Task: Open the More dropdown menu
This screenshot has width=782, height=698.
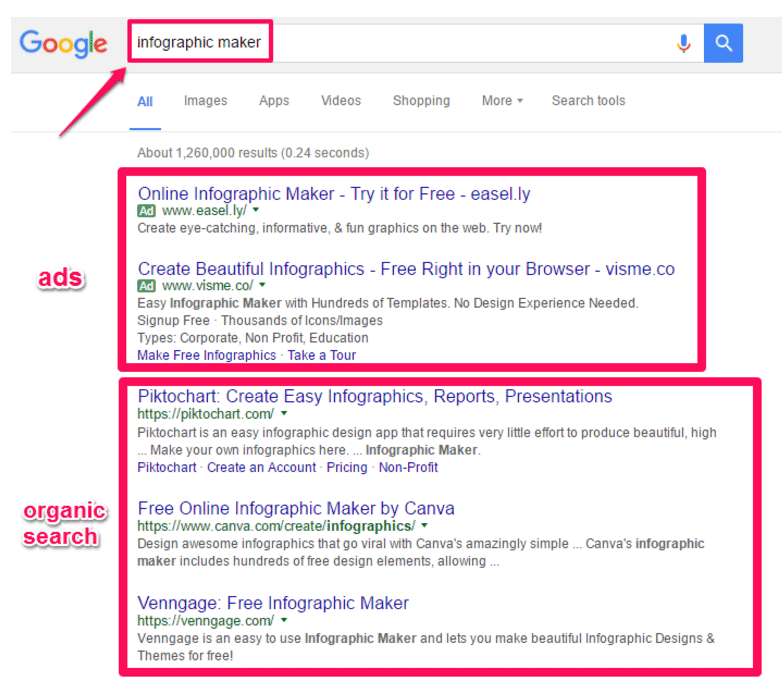Action: pos(502,101)
